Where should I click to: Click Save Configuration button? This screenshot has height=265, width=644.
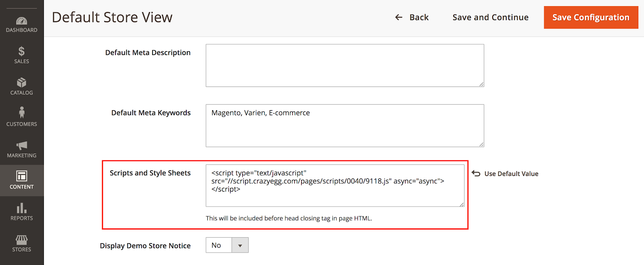pos(591,17)
